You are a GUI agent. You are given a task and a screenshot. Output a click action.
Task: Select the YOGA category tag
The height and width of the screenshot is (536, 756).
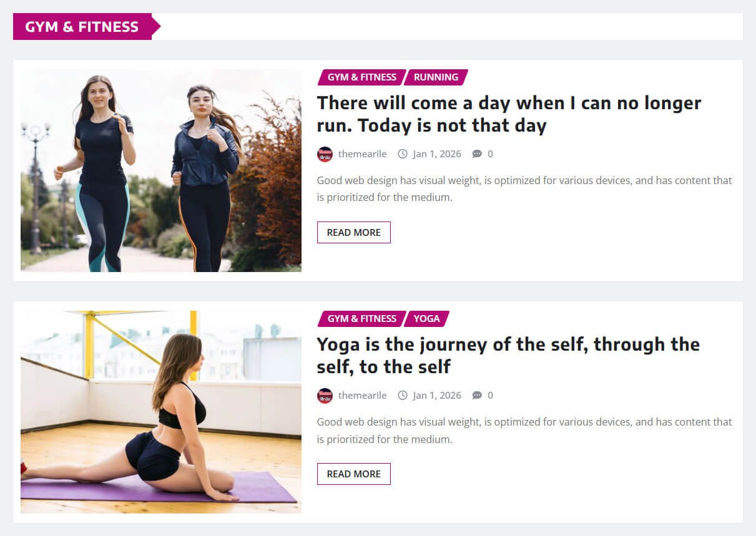(x=426, y=319)
